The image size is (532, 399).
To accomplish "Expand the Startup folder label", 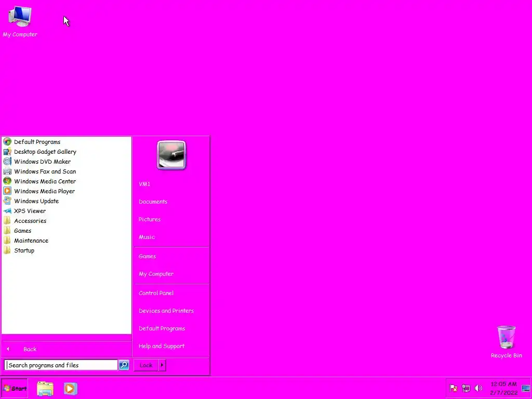I will (x=24, y=250).
